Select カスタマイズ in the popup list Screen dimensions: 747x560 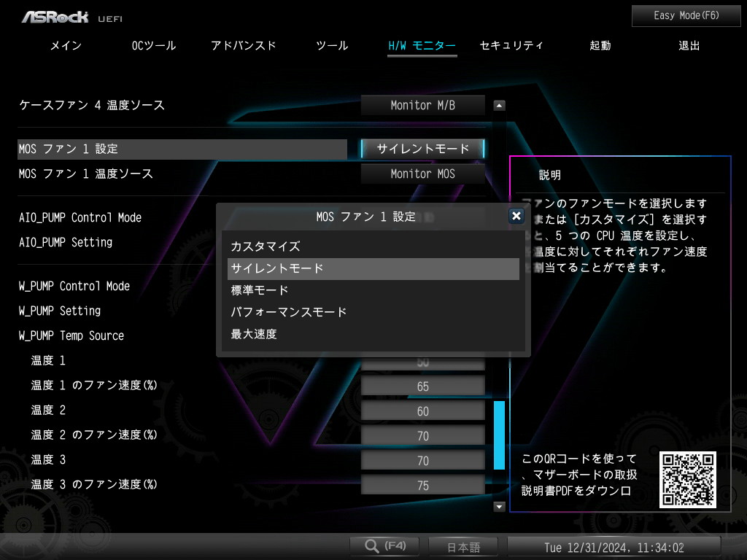[373, 246]
